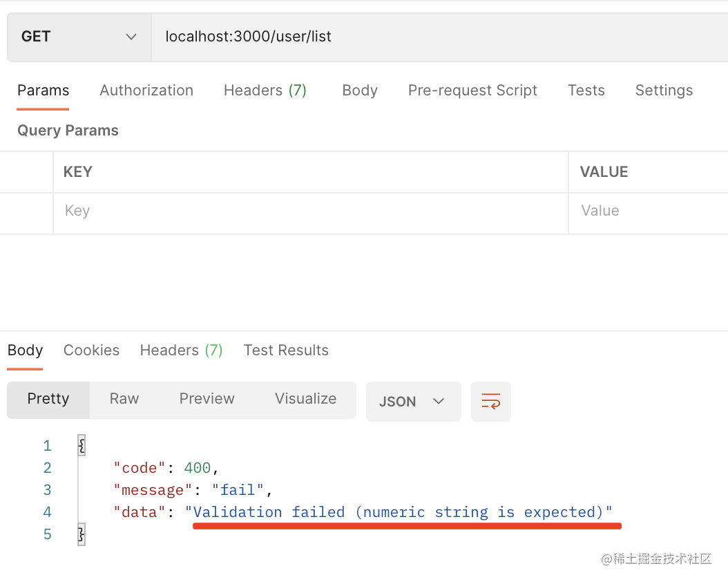The height and width of the screenshot is (582, 728).
Task: Open the request Settings tab
Action: pyautogui.click(x=664, y=91)
